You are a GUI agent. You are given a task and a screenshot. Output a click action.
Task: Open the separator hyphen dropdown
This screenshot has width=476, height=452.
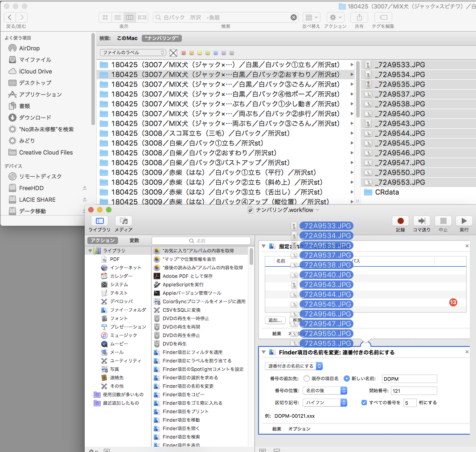click(x=325, y=403)
